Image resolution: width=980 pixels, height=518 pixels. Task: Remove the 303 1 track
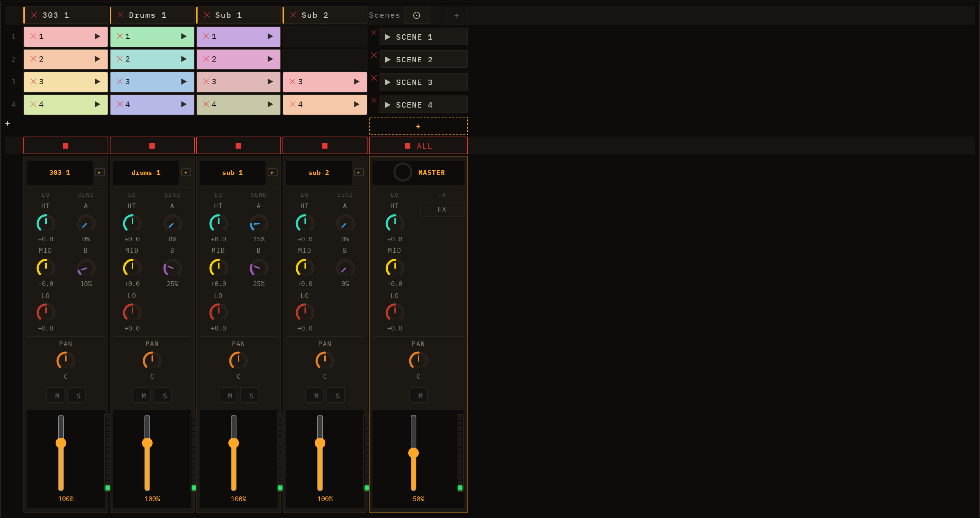(34, 15)
